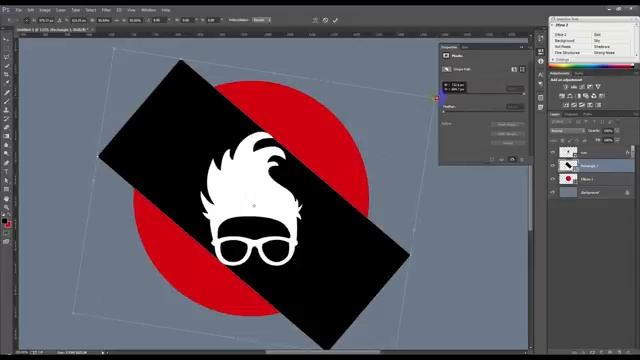
Task: Select the Eyedropper tool
Action: click(x=6, y=83)
